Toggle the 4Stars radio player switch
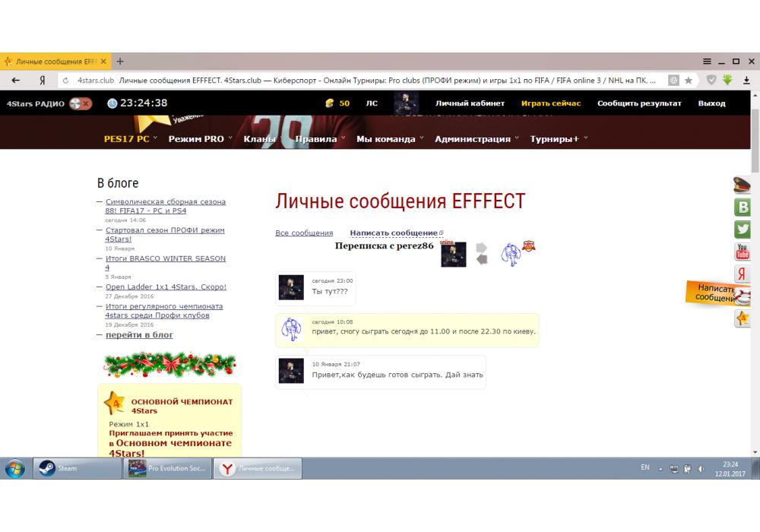The image size is (760, 532). pos(80,103)
